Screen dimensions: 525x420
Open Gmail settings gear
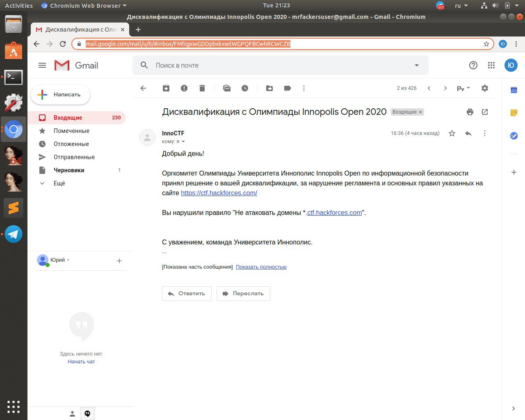(x=485, y=88)
